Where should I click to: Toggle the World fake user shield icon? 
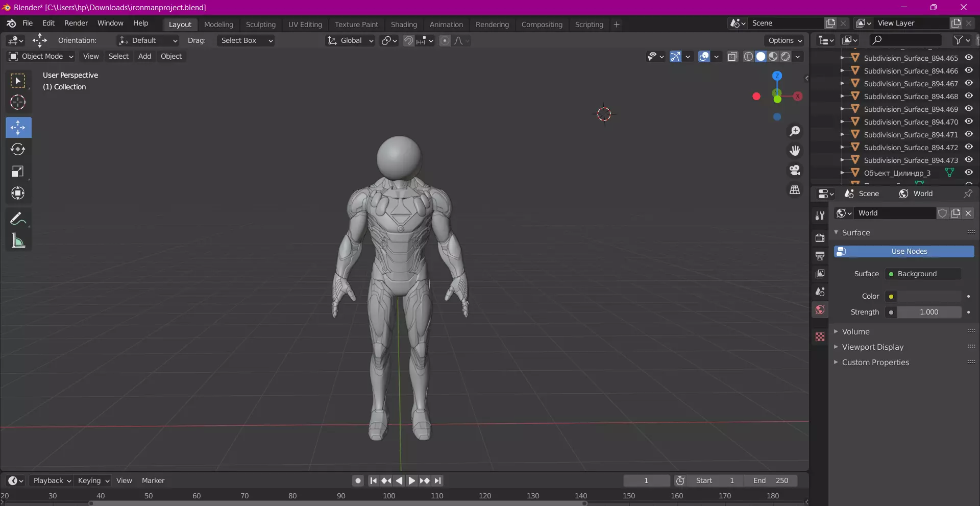point(942,213)
